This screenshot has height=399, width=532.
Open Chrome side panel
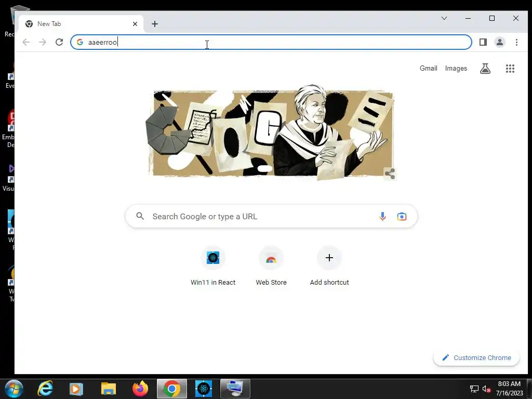coord(483,42)
